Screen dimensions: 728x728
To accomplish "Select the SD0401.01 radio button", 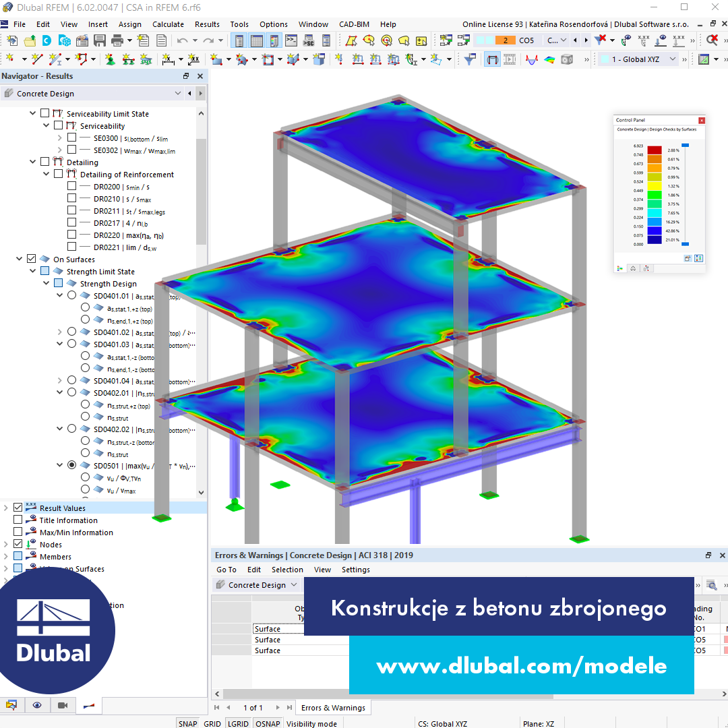I will [72, 295].
